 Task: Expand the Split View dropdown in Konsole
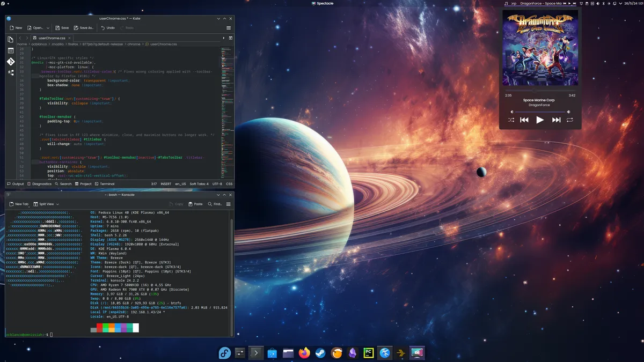coord(57,204)
